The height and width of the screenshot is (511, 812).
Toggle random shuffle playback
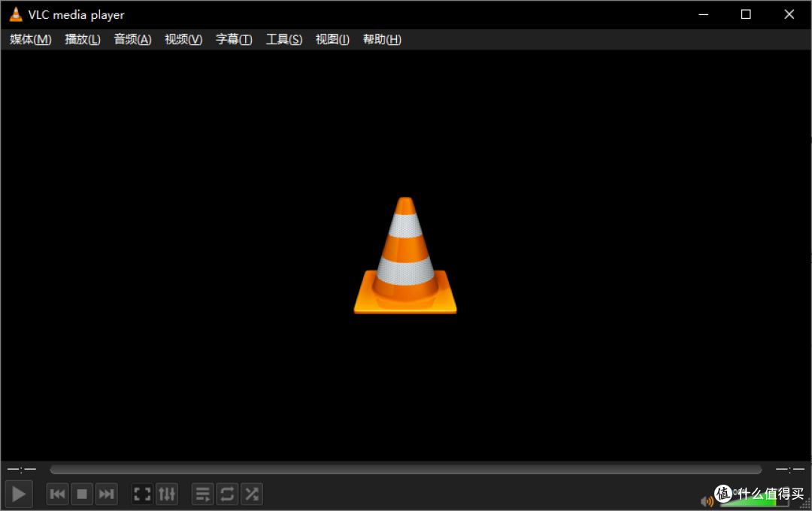tap(252, 494)
